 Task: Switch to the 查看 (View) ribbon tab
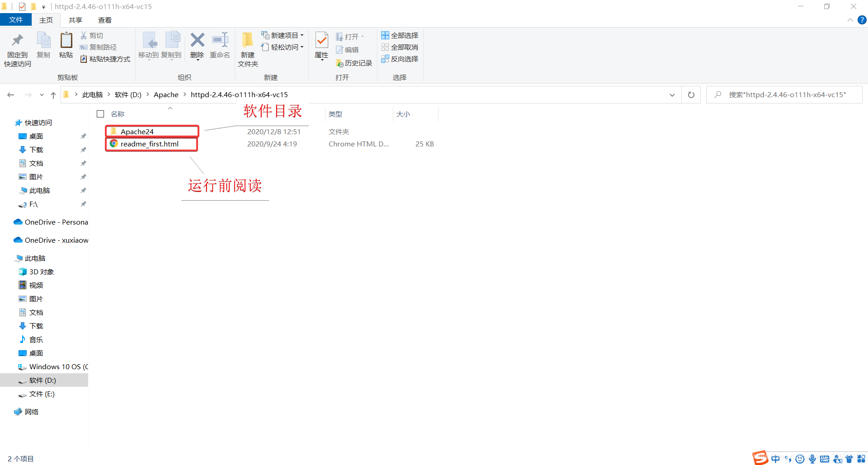[104, 20]
